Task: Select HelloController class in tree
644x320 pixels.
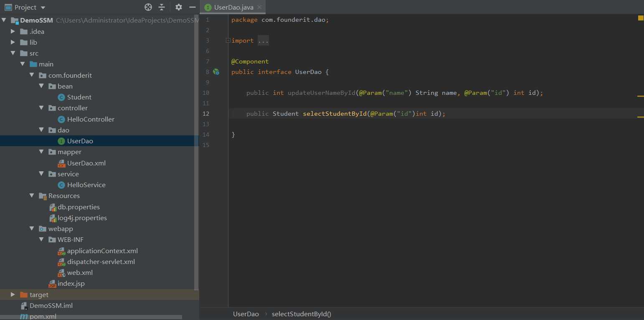Action: pos(91,119)
